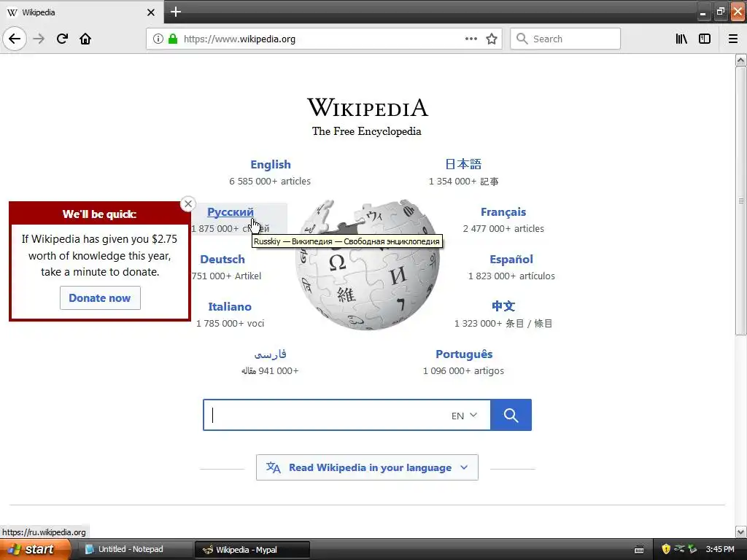Viewport: 747px width, 560px height.
Task: Open the browser hamburger menu
Action: [x=732, y=39]
